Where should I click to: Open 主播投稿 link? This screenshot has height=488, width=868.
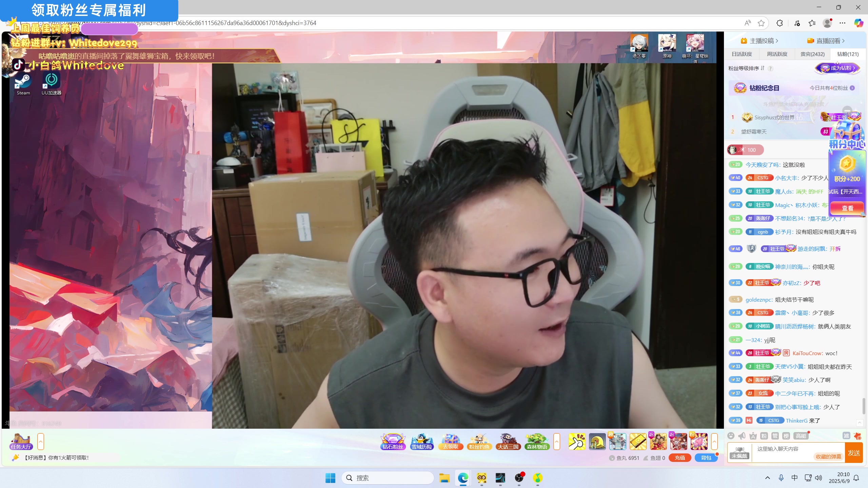coord(759,41)
